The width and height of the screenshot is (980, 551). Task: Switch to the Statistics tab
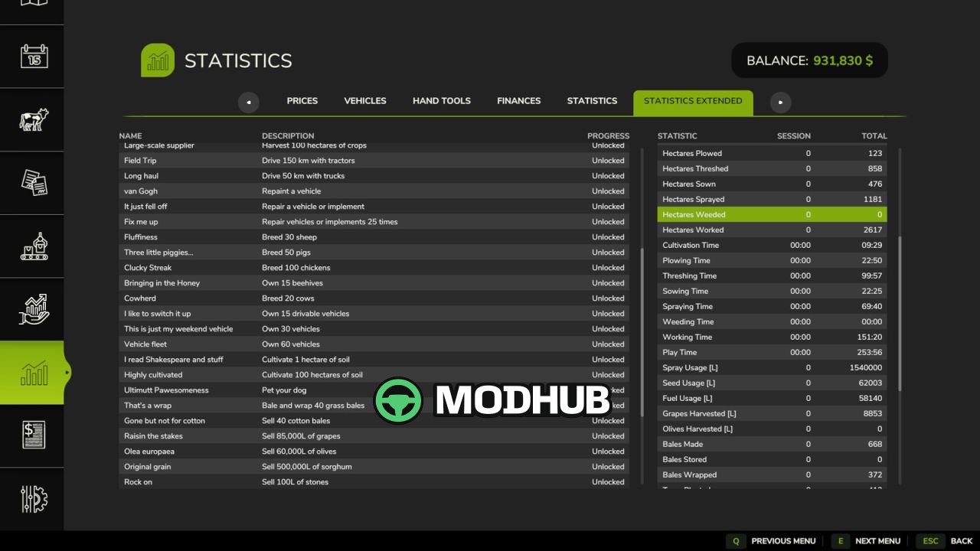coord(592,101)
